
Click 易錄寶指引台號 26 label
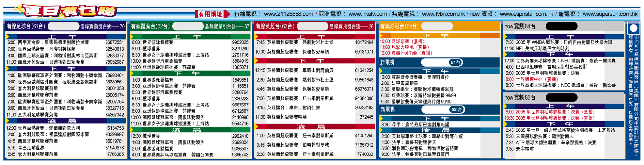coord(352,26)
